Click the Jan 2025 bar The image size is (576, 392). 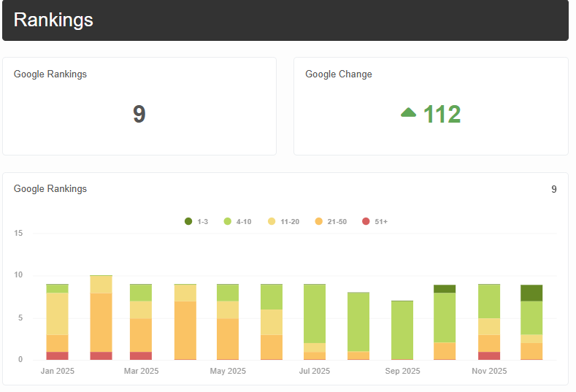point(57,322)
